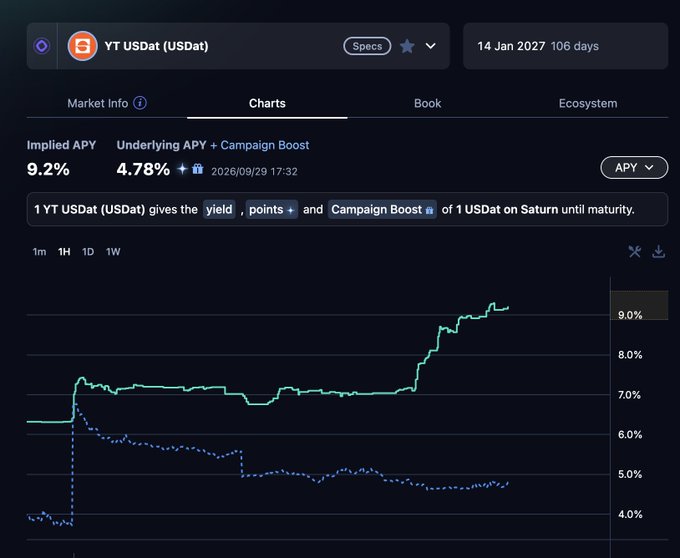Click the Implied APY 9.2% value
Viewport: 680px width, 558px height.
pos(48,169)
